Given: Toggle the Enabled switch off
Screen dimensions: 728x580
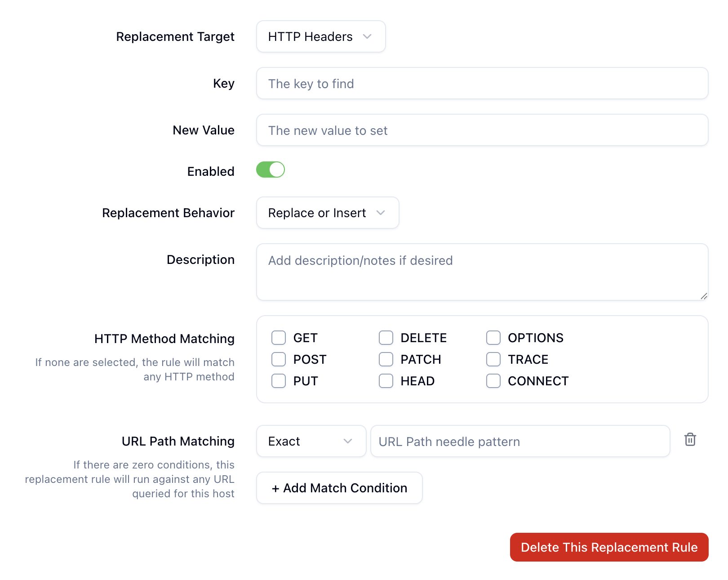Looking at the screenshot, I should click(x=271, y=170).
